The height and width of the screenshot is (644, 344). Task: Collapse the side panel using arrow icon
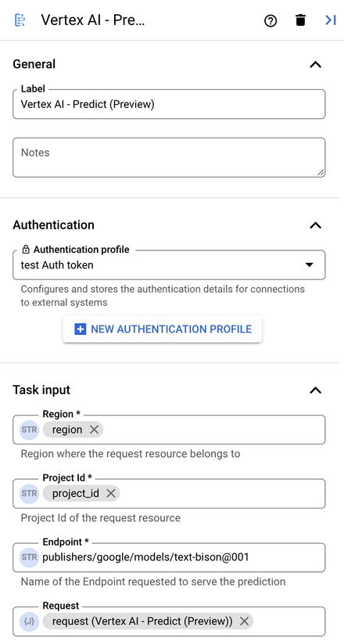tap(331, 20)
